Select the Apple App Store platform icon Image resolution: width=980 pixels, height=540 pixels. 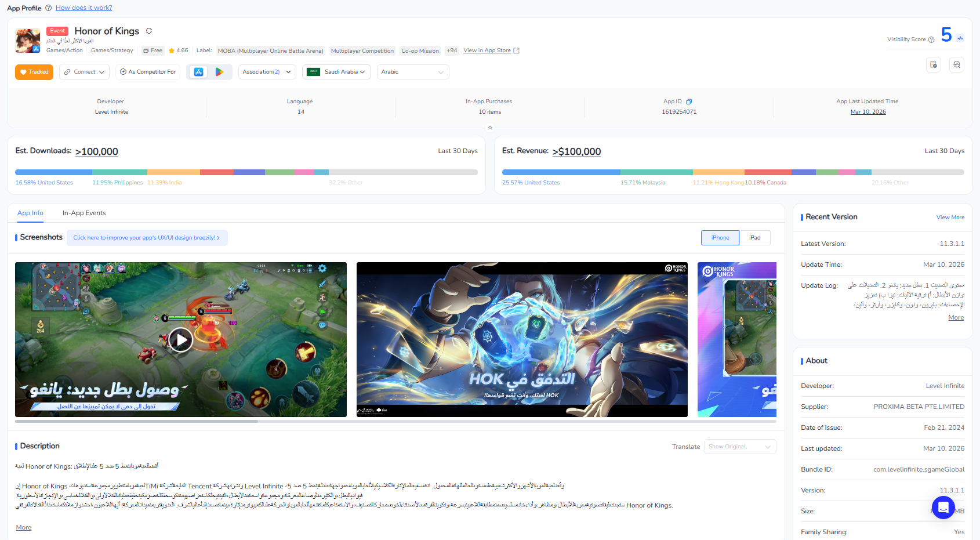click(198, 72)
